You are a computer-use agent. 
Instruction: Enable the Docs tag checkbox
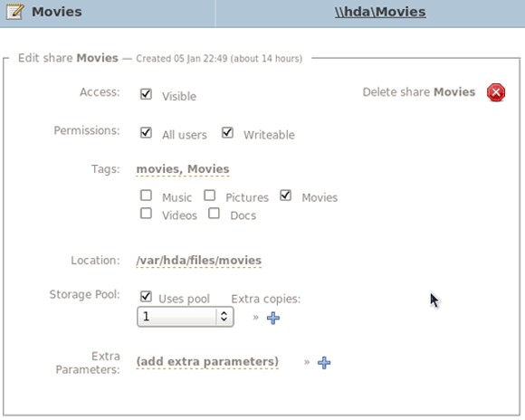(x=214, y=213)
